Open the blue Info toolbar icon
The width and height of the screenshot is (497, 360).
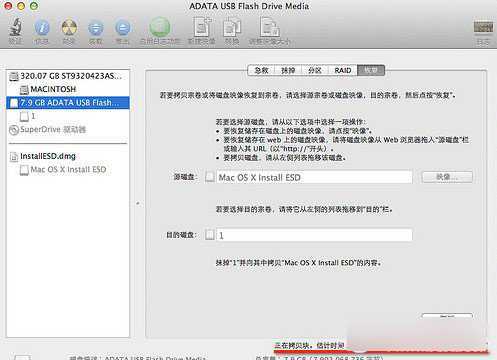(x=42, y=27)
